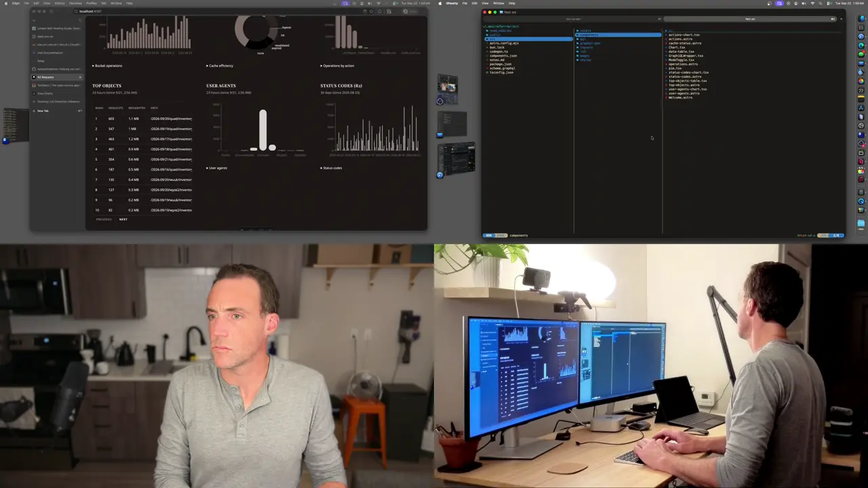
Task: Expand the Bucket operations details
Action: (108, 66)
